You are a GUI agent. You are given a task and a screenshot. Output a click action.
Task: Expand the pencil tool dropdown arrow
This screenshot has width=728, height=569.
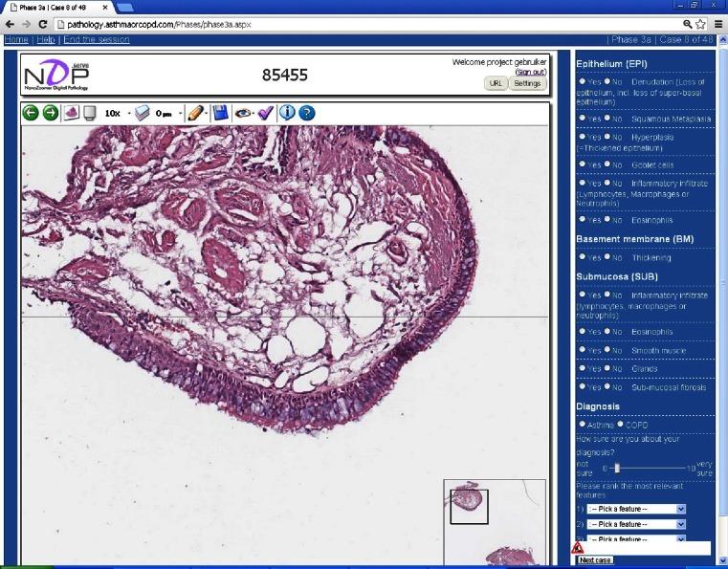(x=206, y=113)
